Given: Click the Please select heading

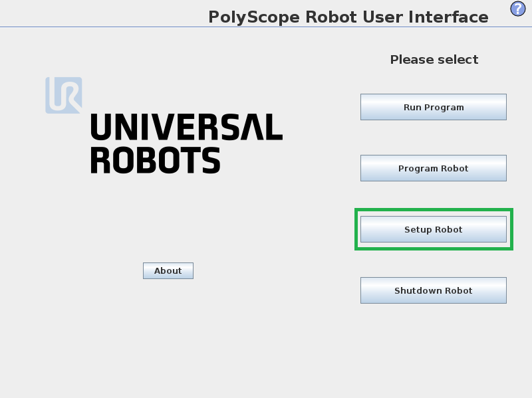Looking at the screenshot, I should click(x=434, y=59).
